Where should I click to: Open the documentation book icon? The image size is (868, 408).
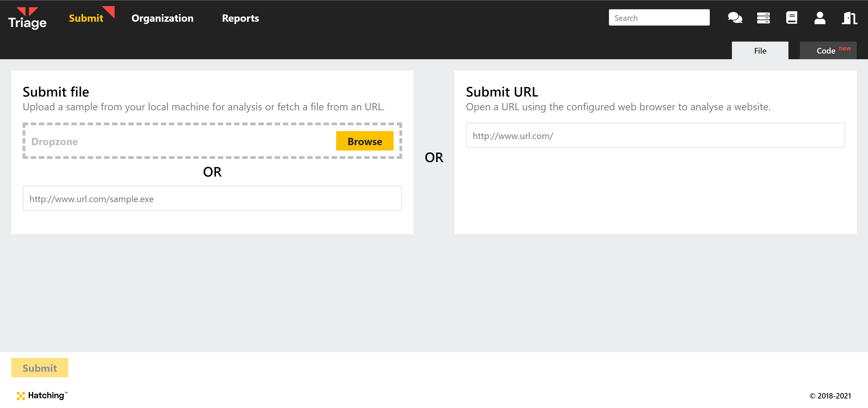(x=792, y=18)
